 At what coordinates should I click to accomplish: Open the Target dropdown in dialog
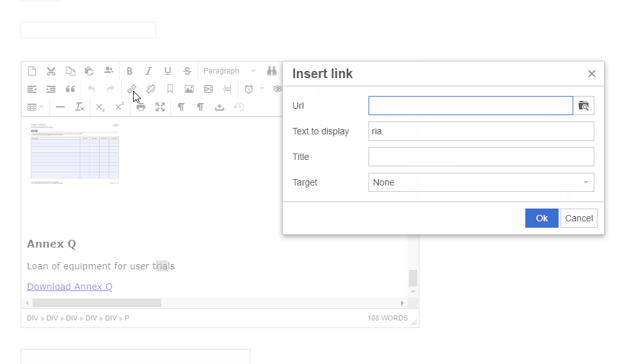tap(481, 182)
